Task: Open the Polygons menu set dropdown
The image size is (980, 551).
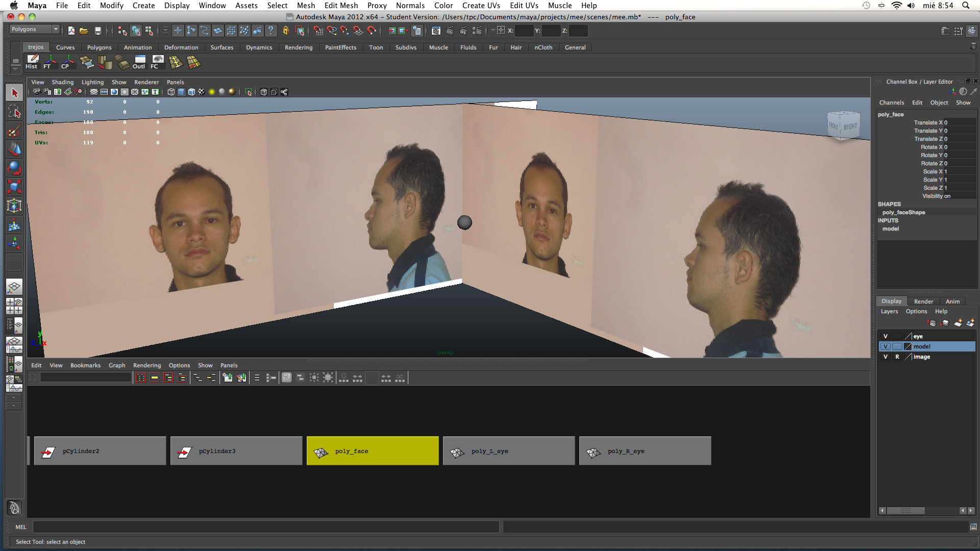Action: click(35, 29)
